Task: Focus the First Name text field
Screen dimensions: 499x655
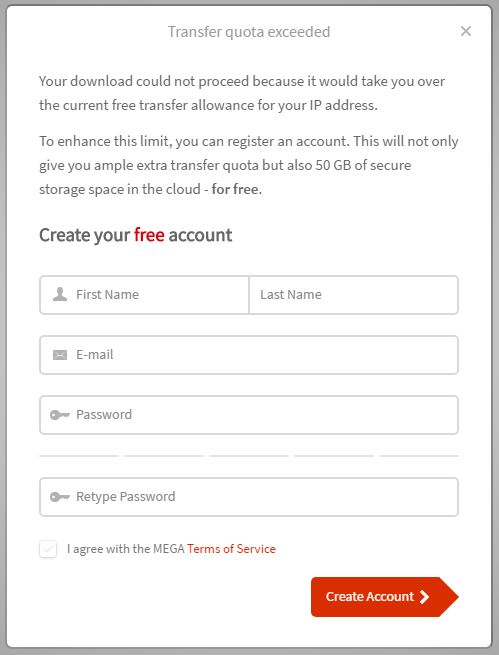Action: (x=144, y=295)
